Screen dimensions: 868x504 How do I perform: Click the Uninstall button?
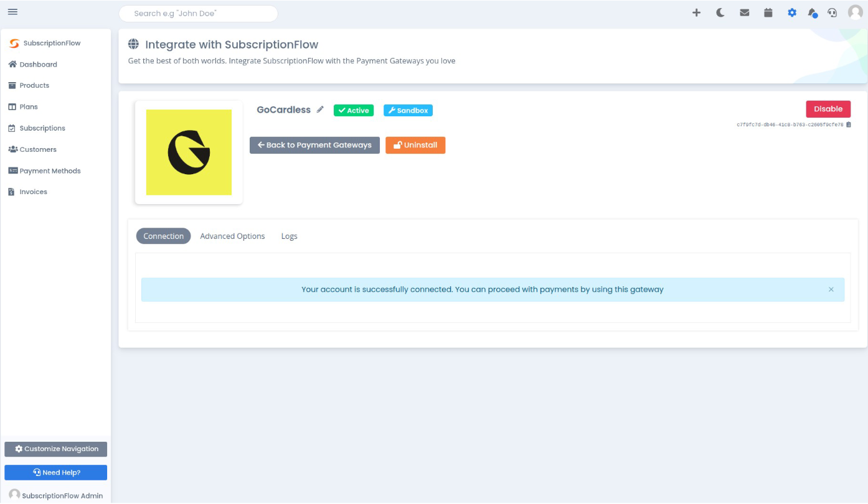point(415,145)
